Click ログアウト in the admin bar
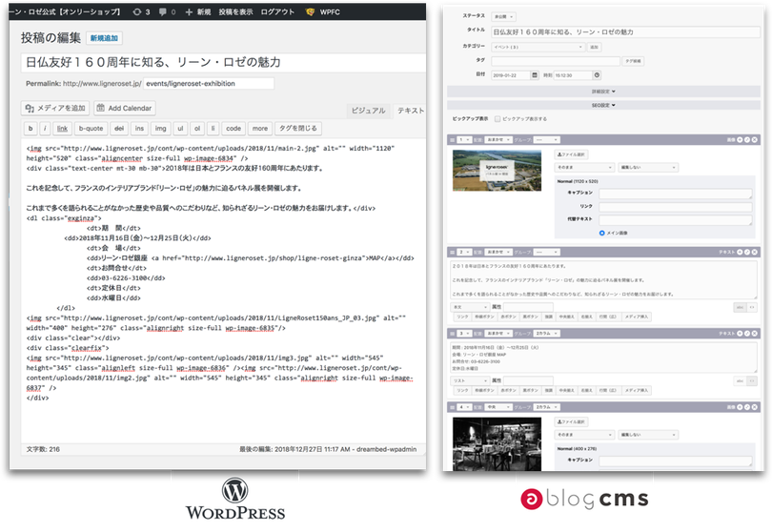 click(276, 11)
